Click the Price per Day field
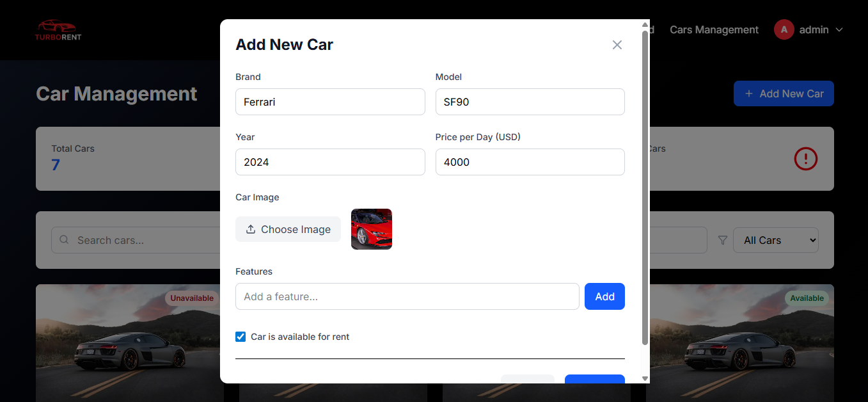This screenshot has width=868, height=402. pyautogui.click(x=530, y=162)
